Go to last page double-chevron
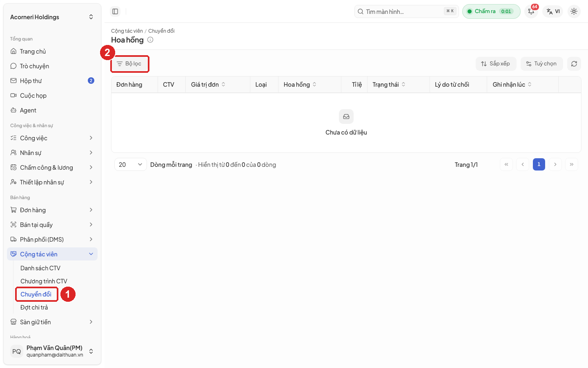Image resolution: width=588 pixels, height=368 pixels. pos(572,164)
